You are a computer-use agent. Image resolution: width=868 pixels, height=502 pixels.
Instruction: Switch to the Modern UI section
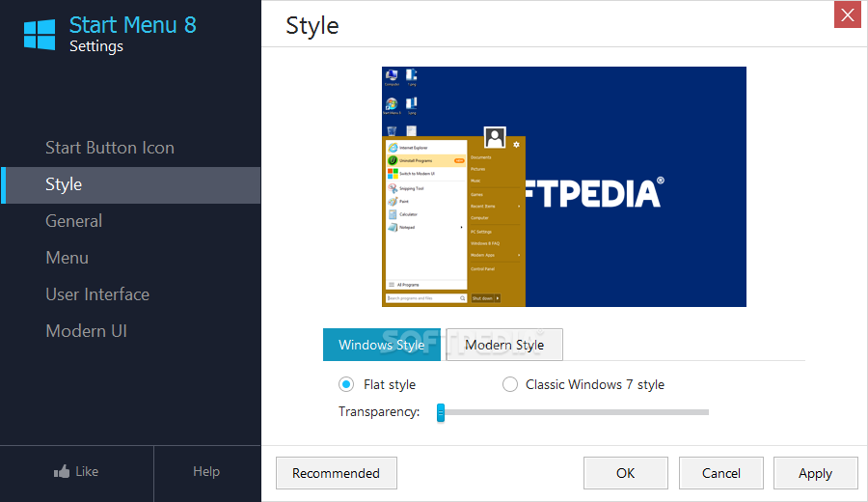tap(87, 331)
